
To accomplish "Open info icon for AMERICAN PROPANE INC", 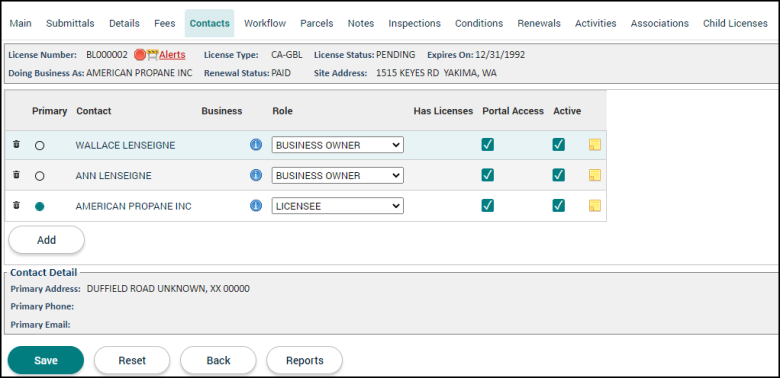I will click(256, 205).
